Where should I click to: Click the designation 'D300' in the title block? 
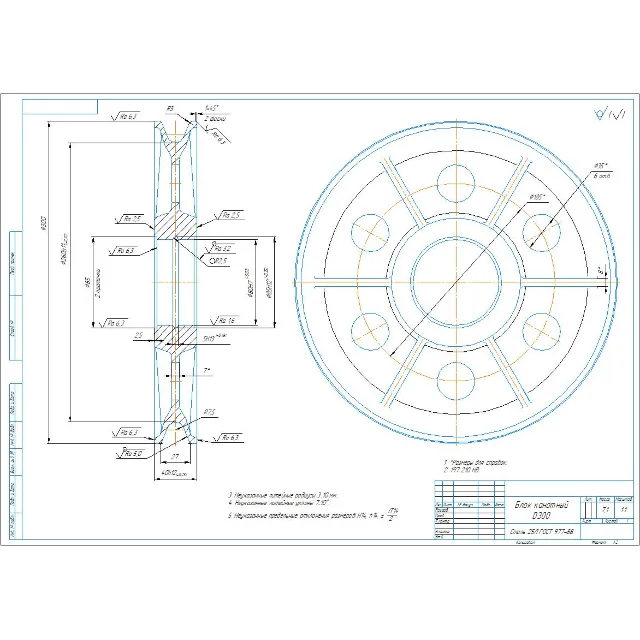[x=541, y=516]
